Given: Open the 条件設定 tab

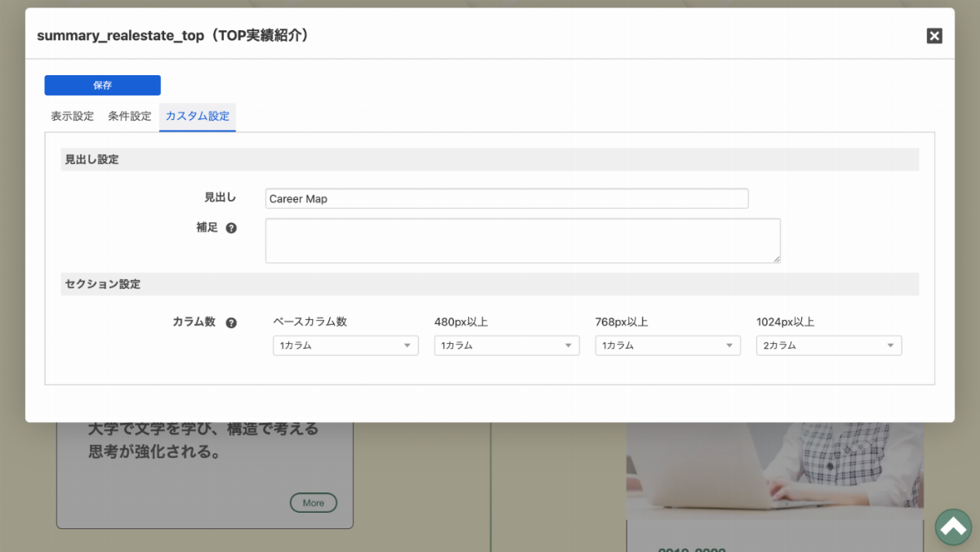Looking at the screenshot, I should point(130,116).
